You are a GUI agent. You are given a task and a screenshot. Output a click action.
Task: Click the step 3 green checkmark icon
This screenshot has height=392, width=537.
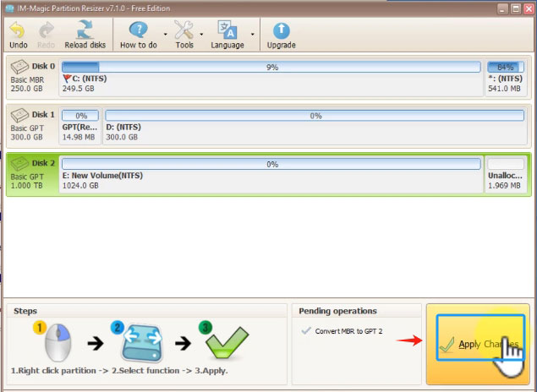point(227,343)
